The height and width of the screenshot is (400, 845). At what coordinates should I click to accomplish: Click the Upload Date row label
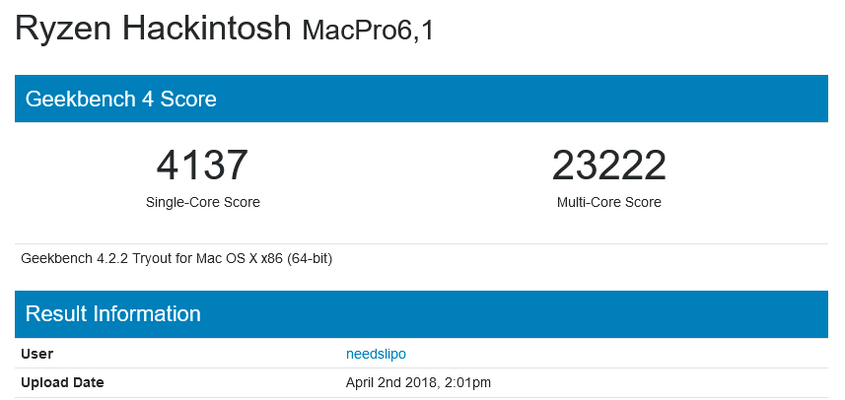(62, 382)
